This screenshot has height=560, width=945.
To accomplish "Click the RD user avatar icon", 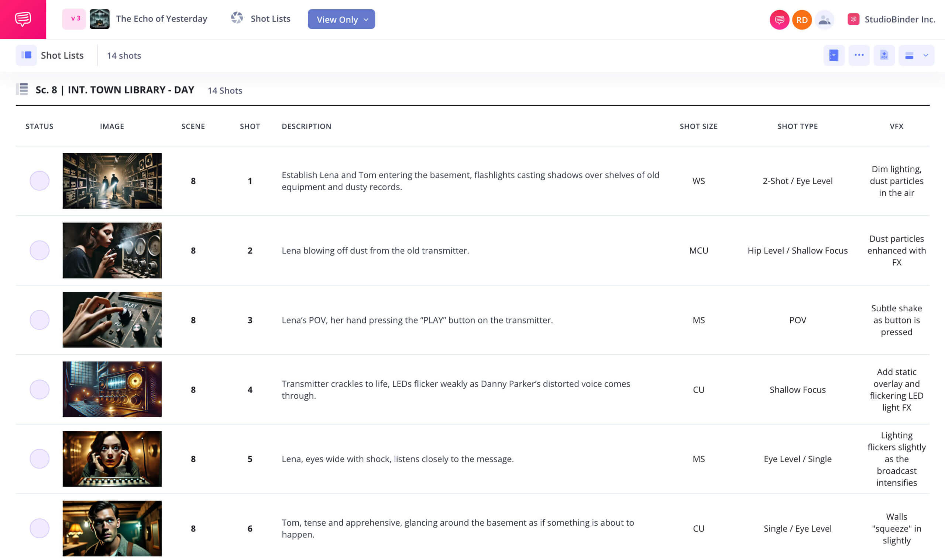I will tap(801, 19).
